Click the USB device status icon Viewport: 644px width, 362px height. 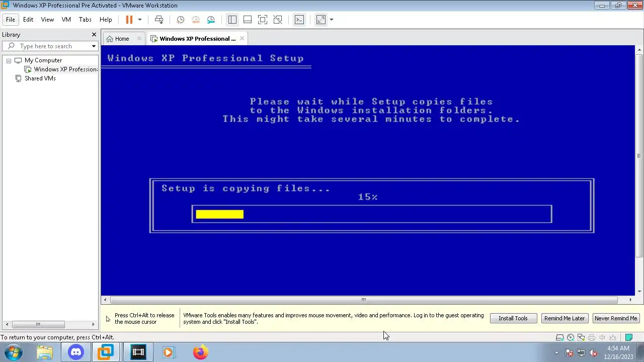coord(613,337)
